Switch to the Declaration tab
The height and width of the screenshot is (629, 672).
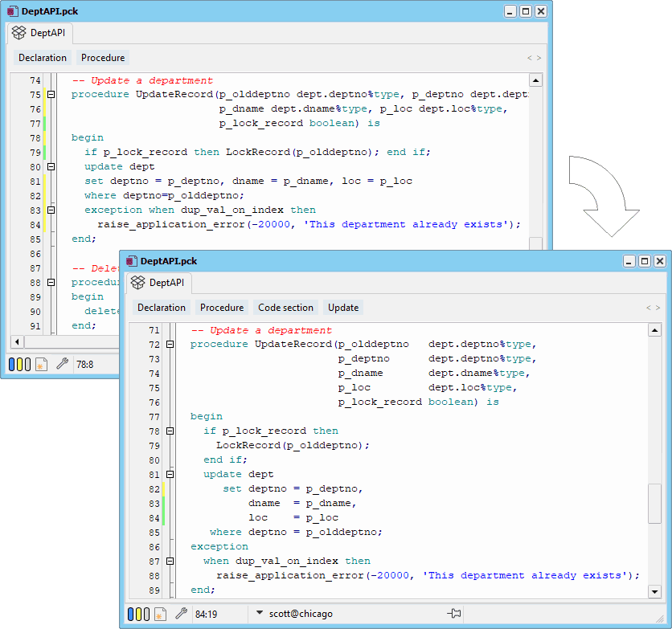[162, 307]
